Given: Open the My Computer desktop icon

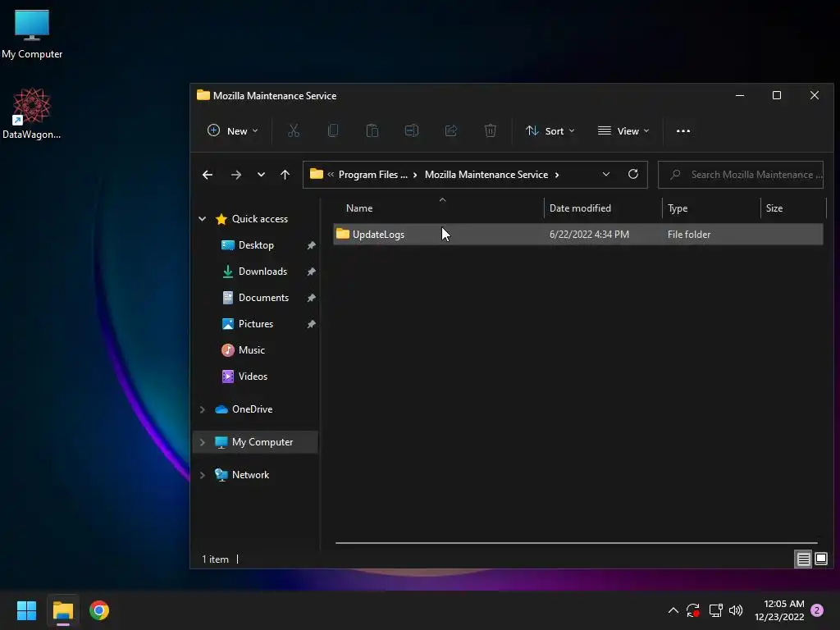Looking at the screenshot, I should point(32,33).
